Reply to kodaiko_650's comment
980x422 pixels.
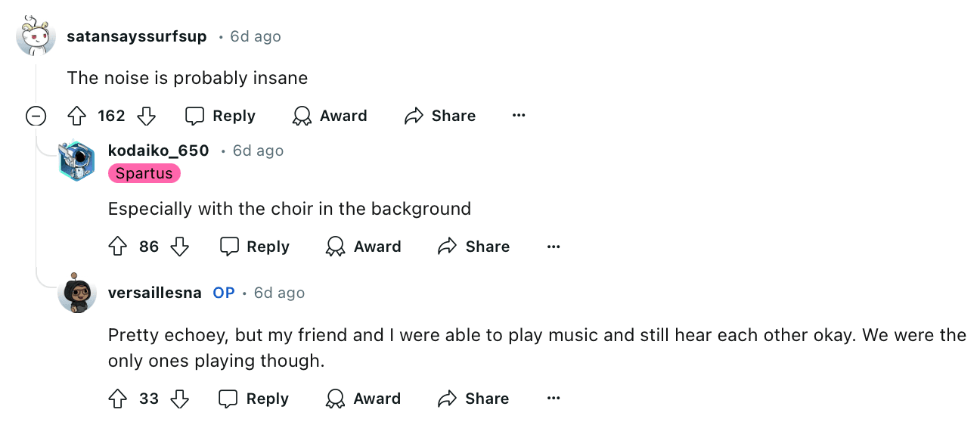pyautogui.click(x=254, y=247)
